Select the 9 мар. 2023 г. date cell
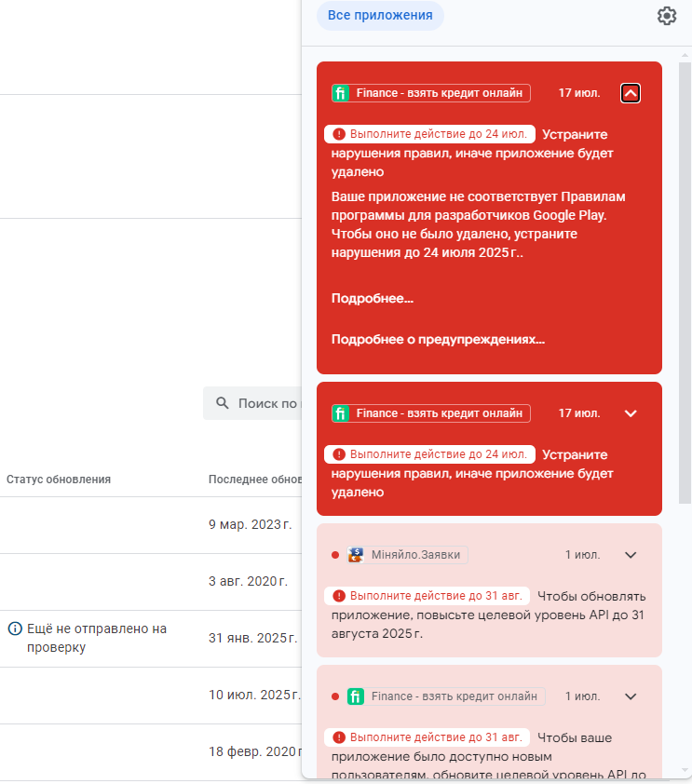This screenshot has width=692, height=784. pyautogui.click(x=250, y=524)
